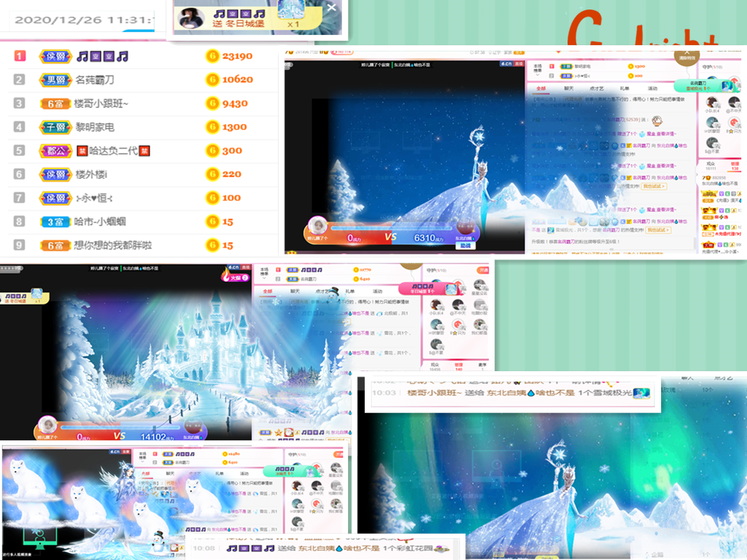
Task: Open 小队长4 guardian avatar in top-right window
Action: (x=712, y=103)
